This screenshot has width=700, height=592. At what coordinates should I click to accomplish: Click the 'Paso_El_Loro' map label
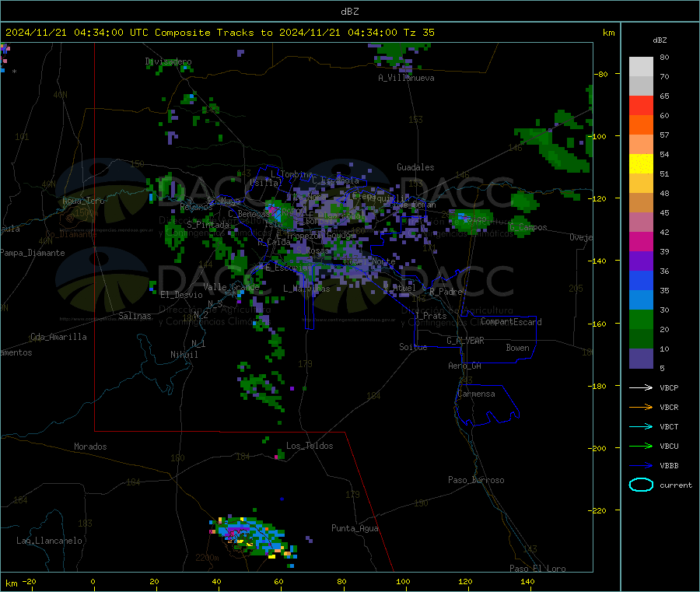[x=537, y=569]
